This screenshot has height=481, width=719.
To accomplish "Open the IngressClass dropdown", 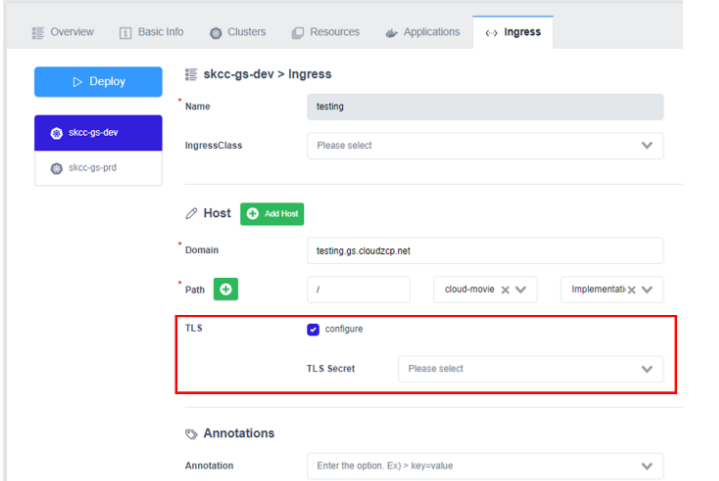I will pyautogui.click(x=485, y=146).
